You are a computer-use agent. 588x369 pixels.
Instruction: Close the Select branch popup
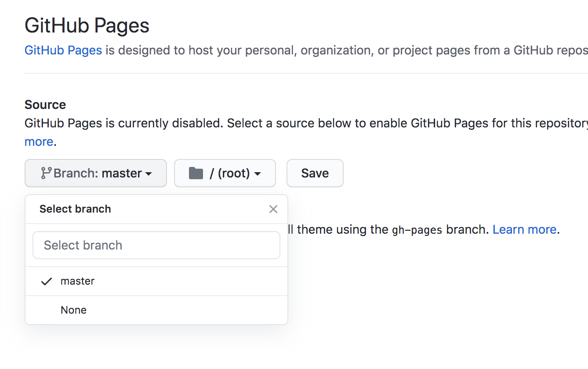(x=273, y=209)
